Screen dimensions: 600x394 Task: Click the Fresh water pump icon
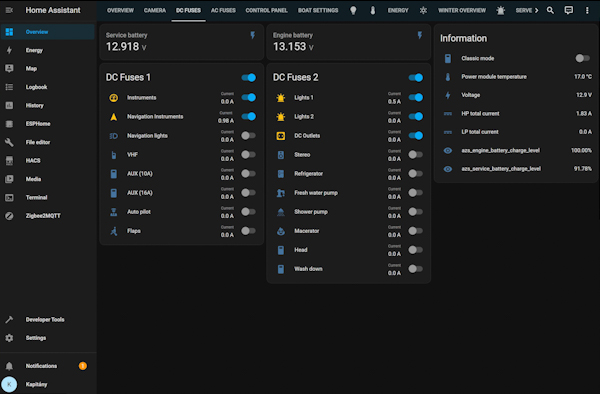tap(281, 193)
